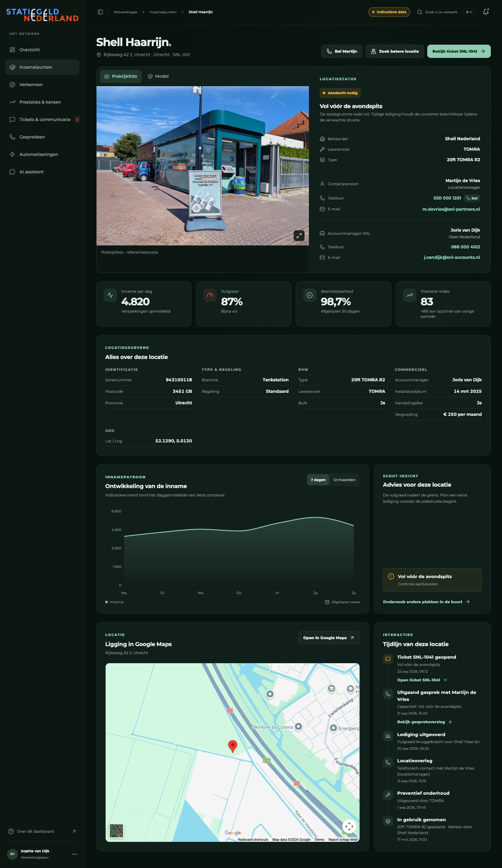Screen dimensions: 502x868
Task: Click the Indicatieve data badge
Action: (x=389, y=12)
